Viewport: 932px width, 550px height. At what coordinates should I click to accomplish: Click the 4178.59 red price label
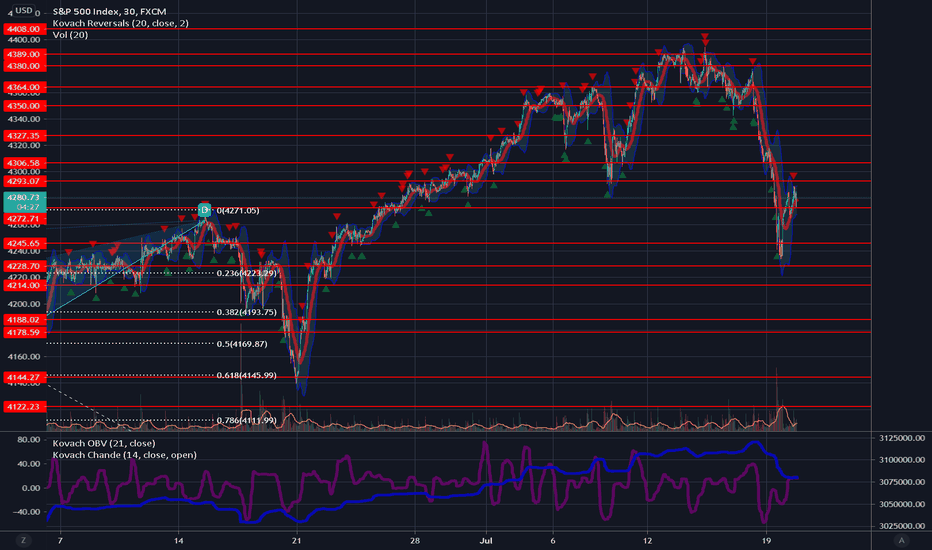click(x=24, y=332)
